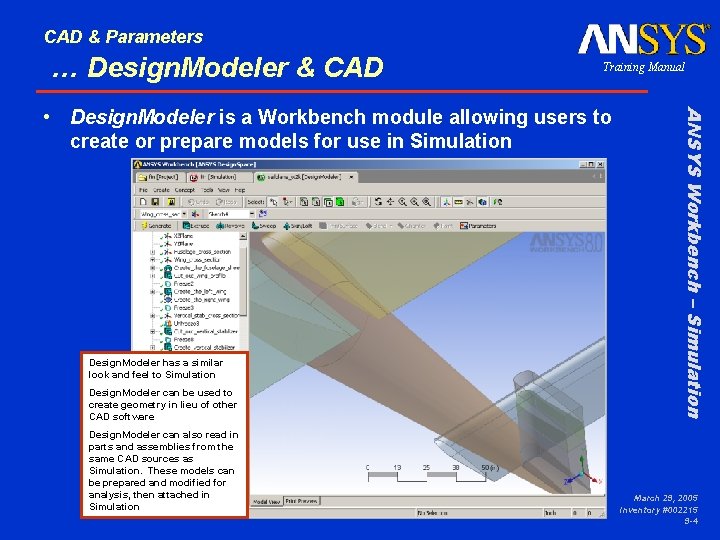The height and width of the screenshot is (540, 720).
Task: Click the Look At face icon
Action: (x=482, y=202)
